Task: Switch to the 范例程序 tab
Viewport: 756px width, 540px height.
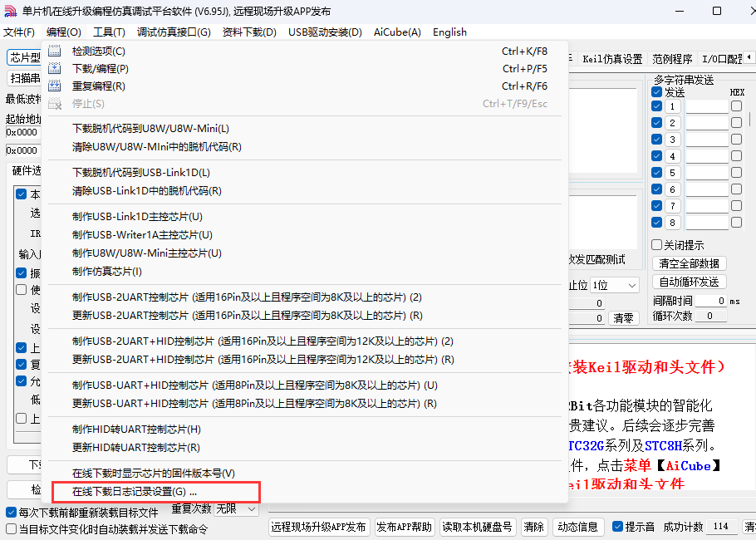Action: tap(672, 59)
